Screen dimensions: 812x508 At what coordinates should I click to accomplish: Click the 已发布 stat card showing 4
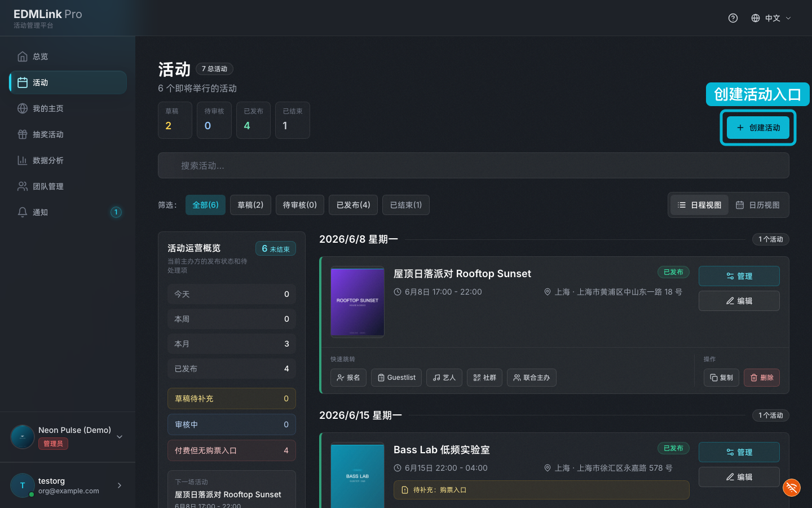[253, 120]
